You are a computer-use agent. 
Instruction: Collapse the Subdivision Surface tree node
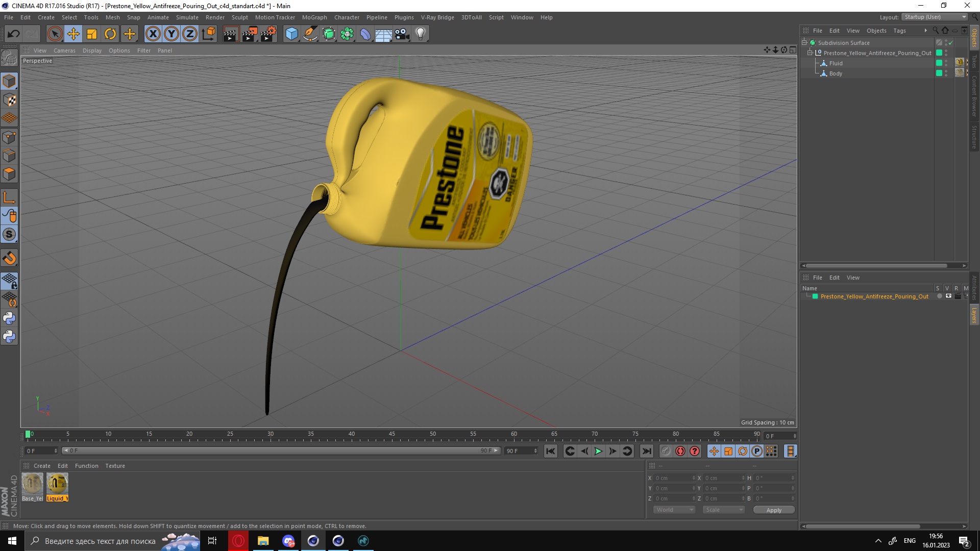(x=804, y=43)
